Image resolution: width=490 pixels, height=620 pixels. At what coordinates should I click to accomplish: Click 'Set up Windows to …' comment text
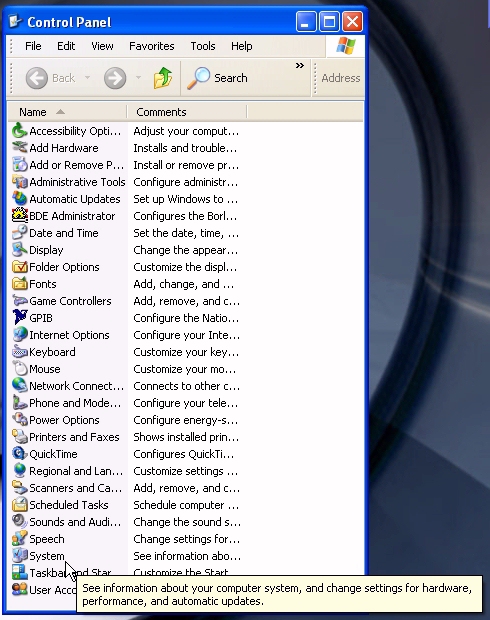click(185, 199)
